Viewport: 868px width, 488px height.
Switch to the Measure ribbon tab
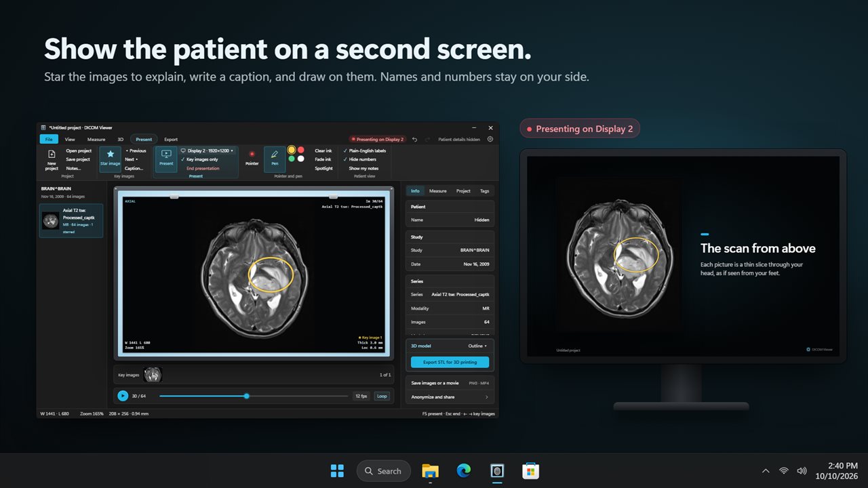coord(96,139)
